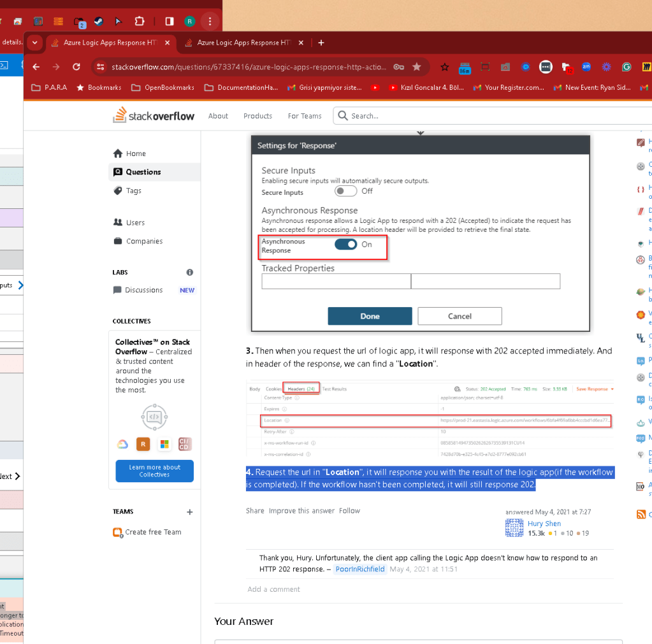Image resolution: width=652 pixels, height=644 pixels.
Task: Go to Home in left sidebar
Action: click(x=155, y=154)
